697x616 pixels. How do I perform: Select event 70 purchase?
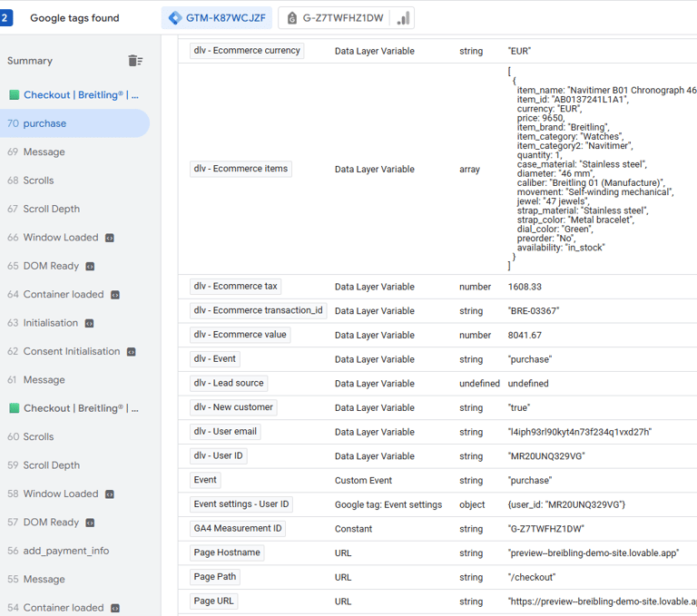tap(44, 123)
